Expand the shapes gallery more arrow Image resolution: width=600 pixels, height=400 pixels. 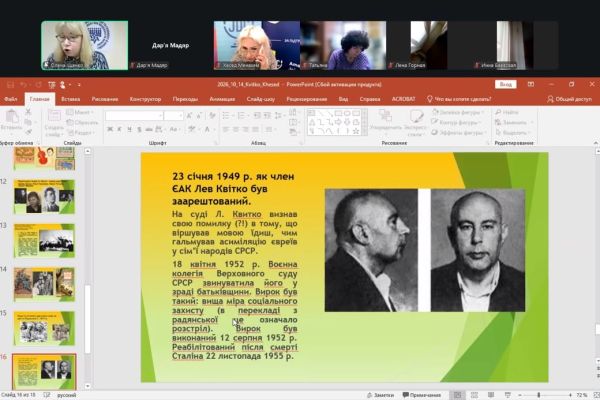[364, 131]
